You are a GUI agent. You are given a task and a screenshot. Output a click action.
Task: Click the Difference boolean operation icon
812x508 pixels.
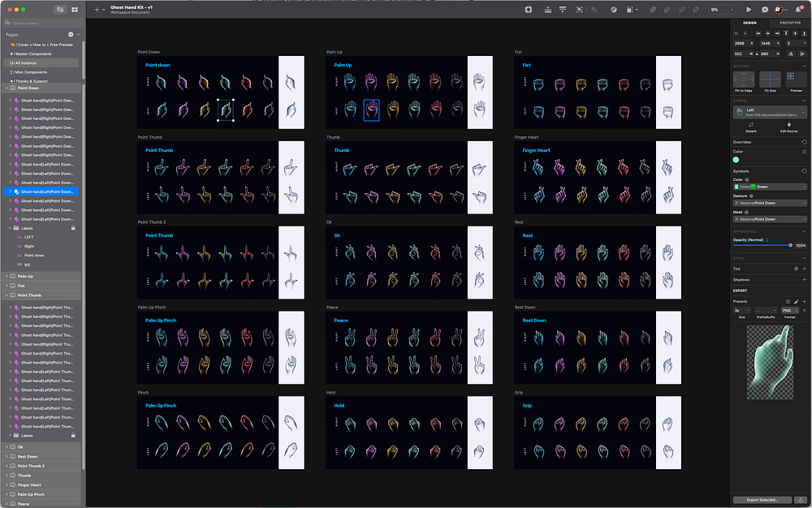pos(697,9)
